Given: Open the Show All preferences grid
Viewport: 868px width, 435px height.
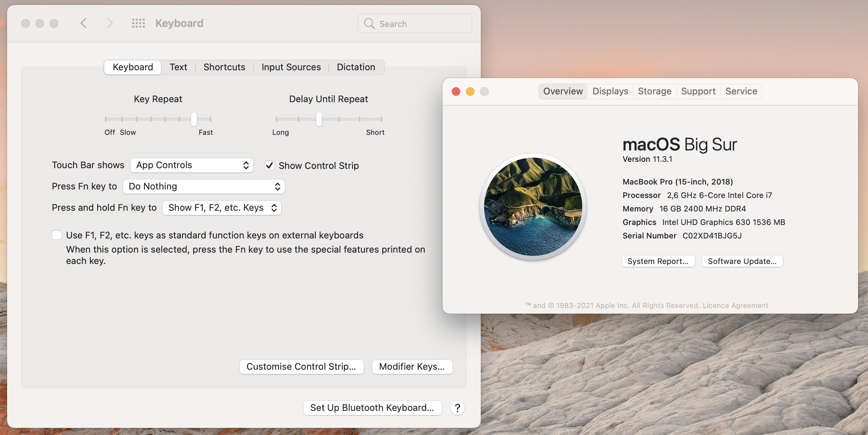Looking at the screenshot, I should coord(138,23).
